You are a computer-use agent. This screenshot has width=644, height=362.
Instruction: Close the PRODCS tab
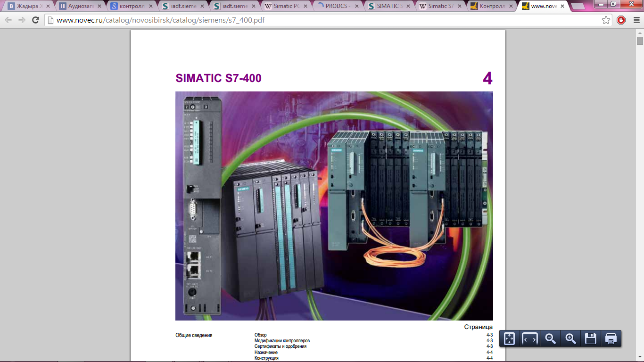pyautogui.click(x=356, y=7)
